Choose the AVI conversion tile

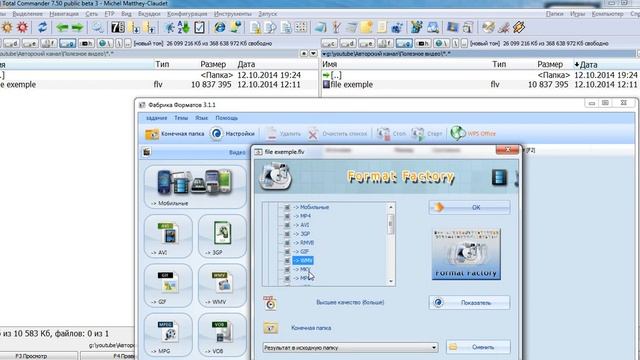168,237
